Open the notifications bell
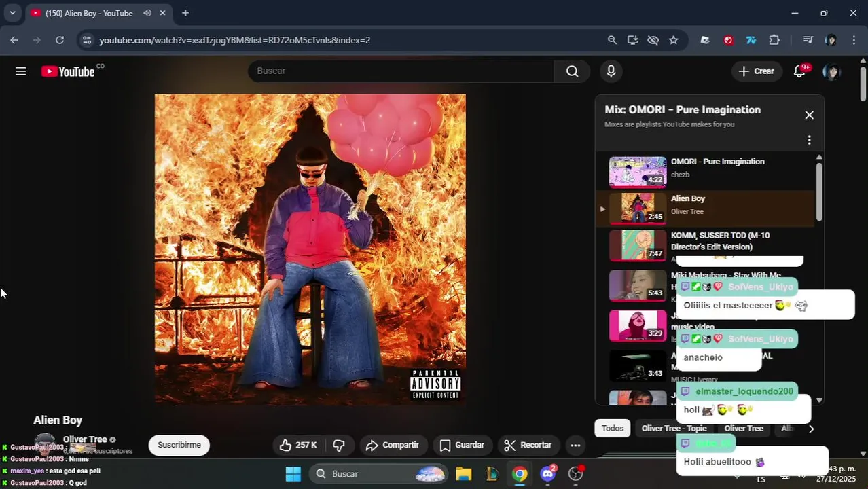The image size is (868, 489). pyautogui.click(x=800, y=71)
